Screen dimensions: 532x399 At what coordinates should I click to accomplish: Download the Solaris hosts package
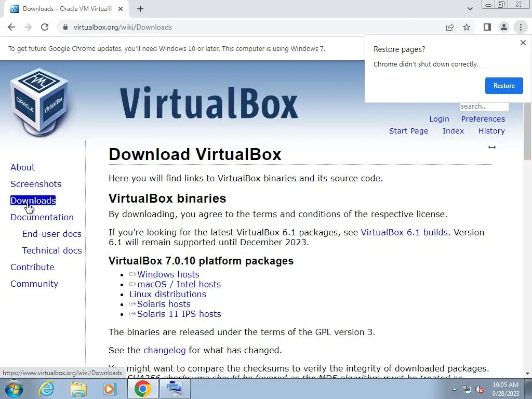164,304
